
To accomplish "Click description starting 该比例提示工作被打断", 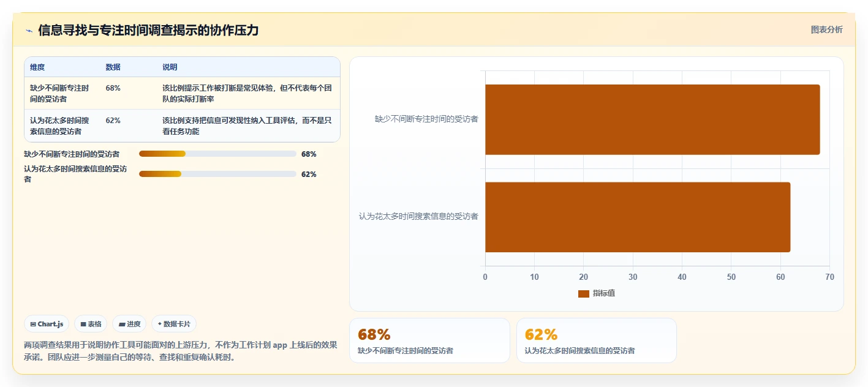I will coord(247,94).
